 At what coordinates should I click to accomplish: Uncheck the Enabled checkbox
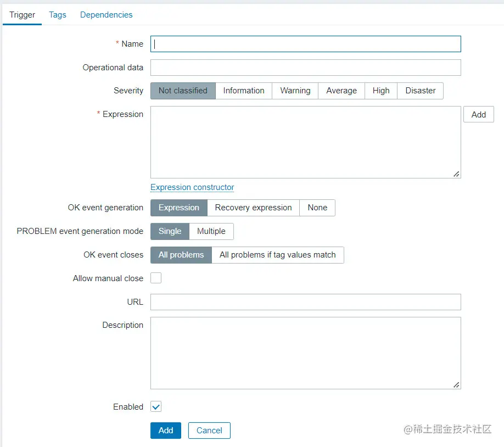click(x=156, y=407)
